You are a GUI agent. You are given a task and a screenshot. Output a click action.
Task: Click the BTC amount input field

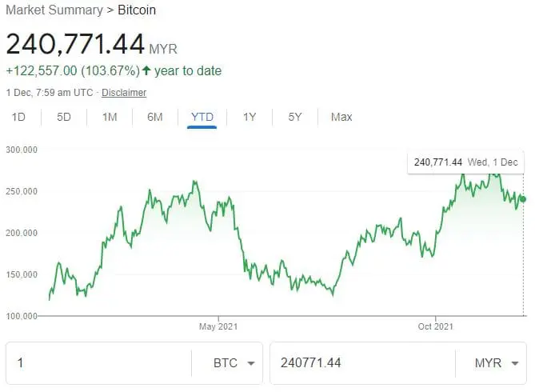point(100,363)
